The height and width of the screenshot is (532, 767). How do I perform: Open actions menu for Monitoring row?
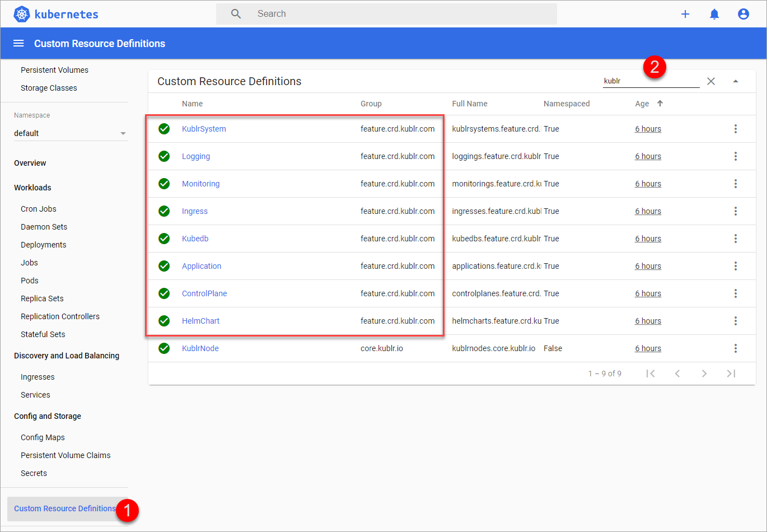click(x=736, y=184)
